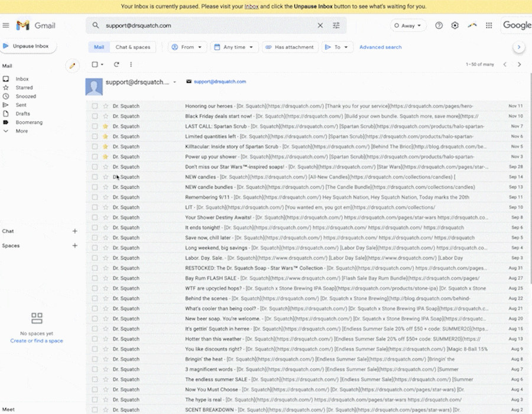Click the support@drsquatch.com email link
The width and height of the screenshot is (532, 414).
220,82
